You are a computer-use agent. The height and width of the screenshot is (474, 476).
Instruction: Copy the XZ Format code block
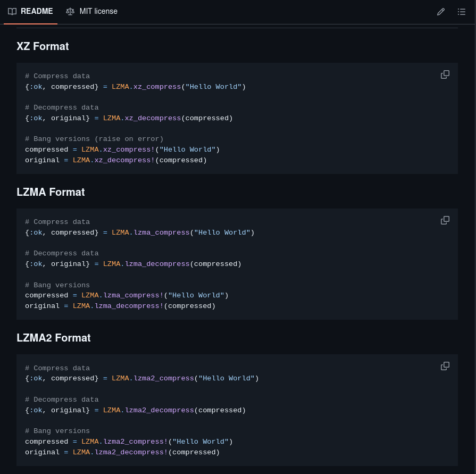pos(445,74)
